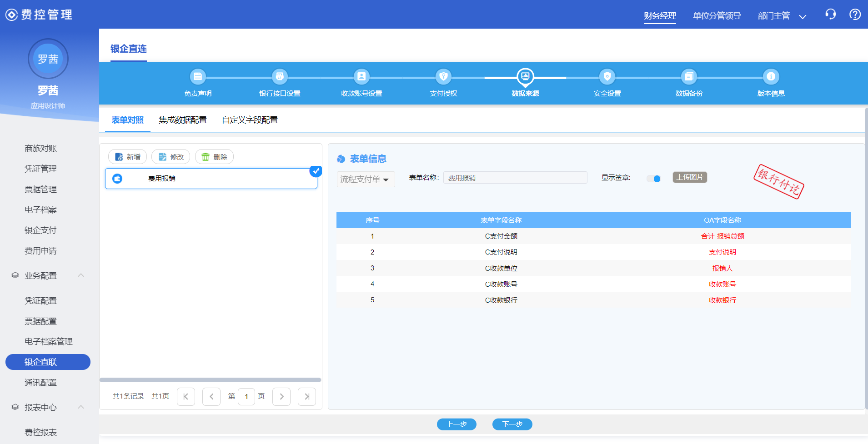Screen dimensions: 868x444
Task: Select the 银企直连 page tab
Action: (129, 49)
